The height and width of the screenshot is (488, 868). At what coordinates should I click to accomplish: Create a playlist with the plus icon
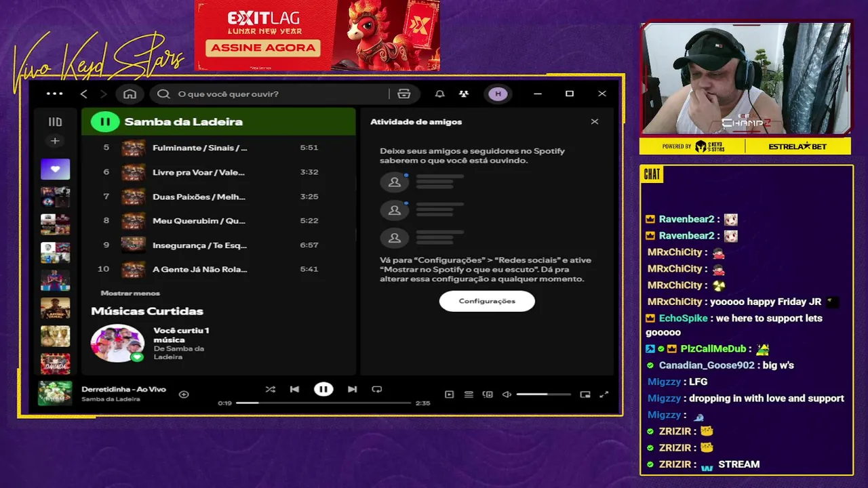[55, 141]
